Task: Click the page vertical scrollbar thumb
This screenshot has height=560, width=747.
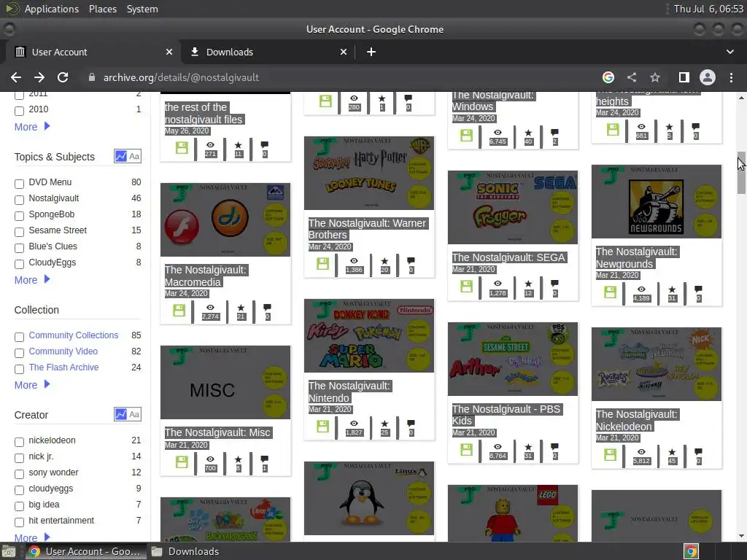Action: [741, 173]
